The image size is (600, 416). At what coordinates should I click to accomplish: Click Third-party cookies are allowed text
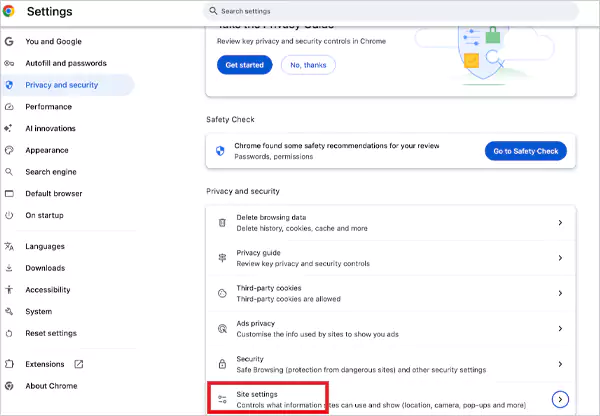coord(289,299)
